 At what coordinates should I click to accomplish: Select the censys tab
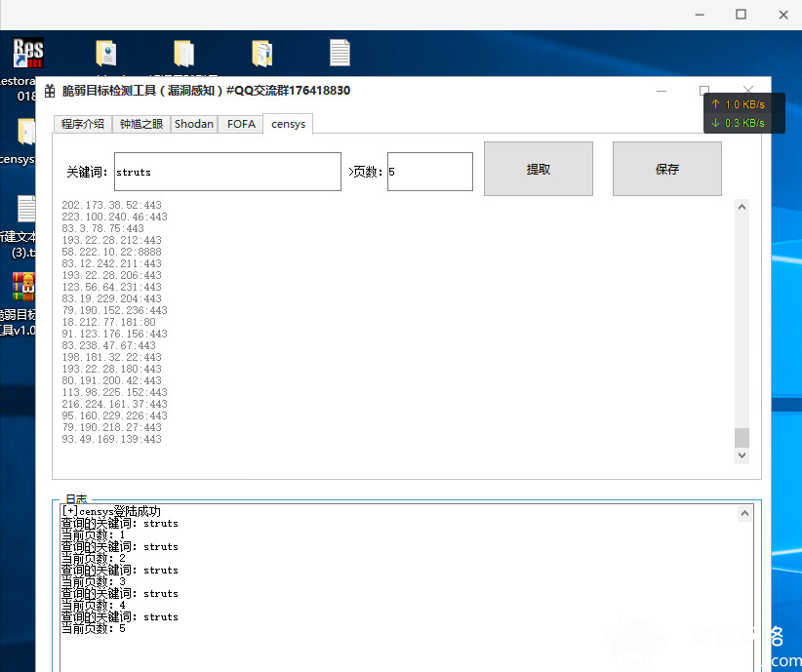[288, 124]
